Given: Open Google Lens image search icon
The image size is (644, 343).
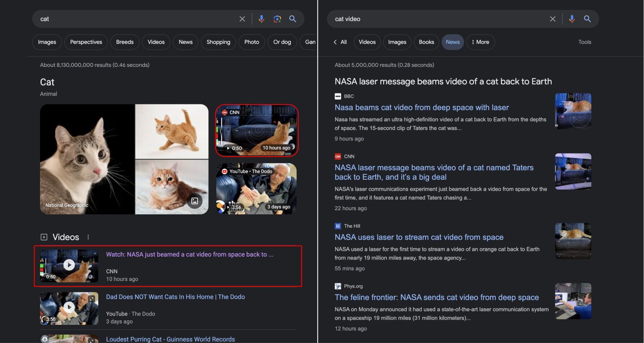Looking at the screenshot, I should [x=277, y=19].
